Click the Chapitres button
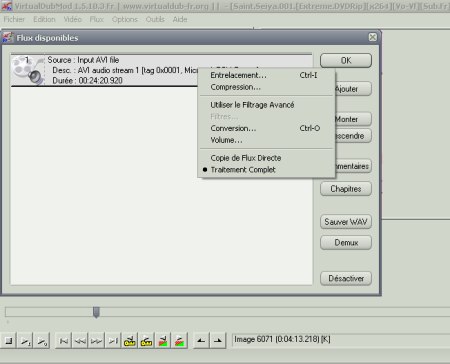Image resolution: width=450 pixels, height=364 pixels. 346,189
